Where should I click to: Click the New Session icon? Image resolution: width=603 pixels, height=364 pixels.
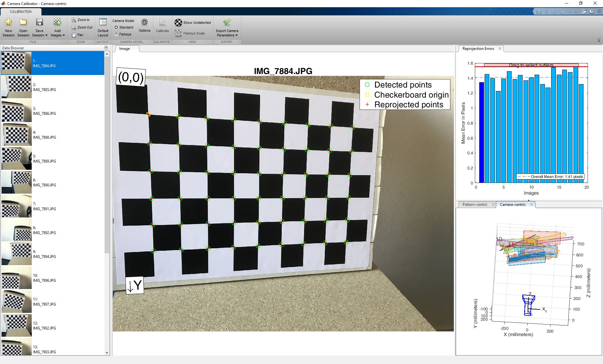coord(8,22)
